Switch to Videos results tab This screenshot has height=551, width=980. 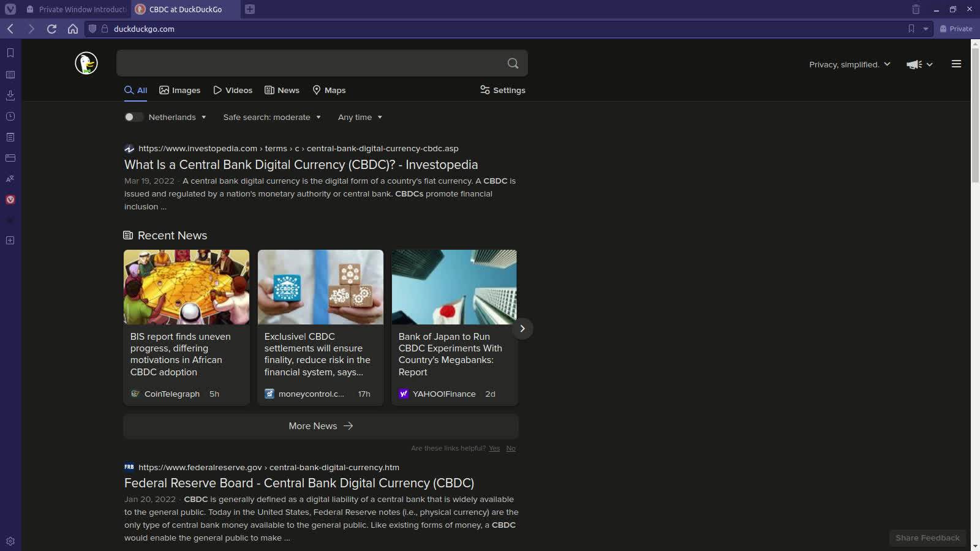click(233, 90)
